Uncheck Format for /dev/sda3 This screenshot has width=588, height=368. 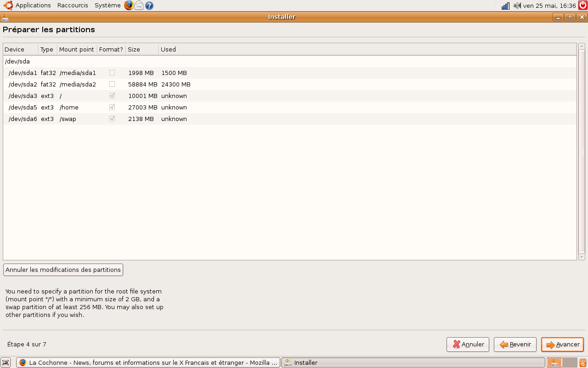click(x=112, y=96)
